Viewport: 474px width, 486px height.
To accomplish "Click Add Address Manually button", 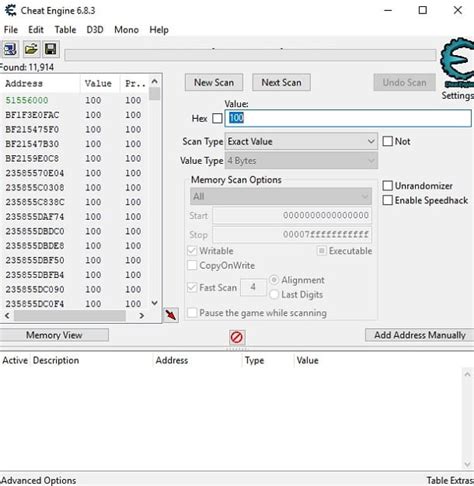I will (420, 335).
